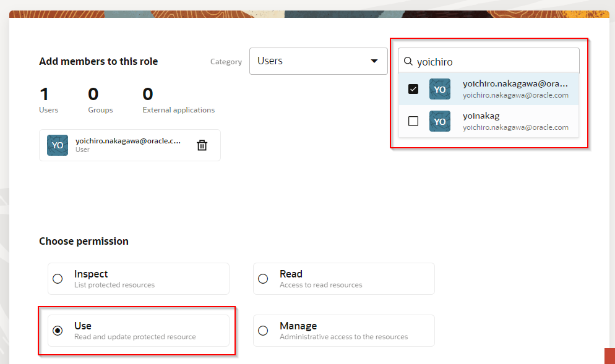Screen dimensions: 615x364
Task: Click the External applications count
Action: [x=148, y=95]
